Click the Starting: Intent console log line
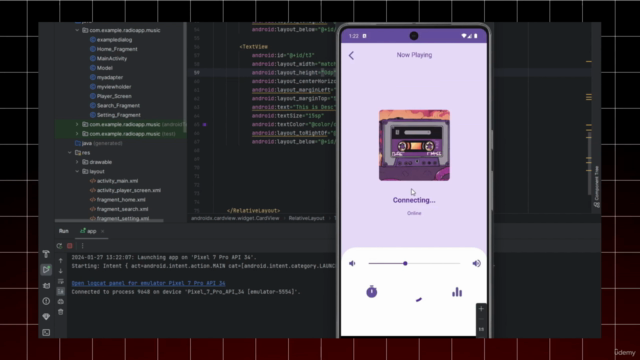This screenshot has height=360, width=640. coord(203,266)
